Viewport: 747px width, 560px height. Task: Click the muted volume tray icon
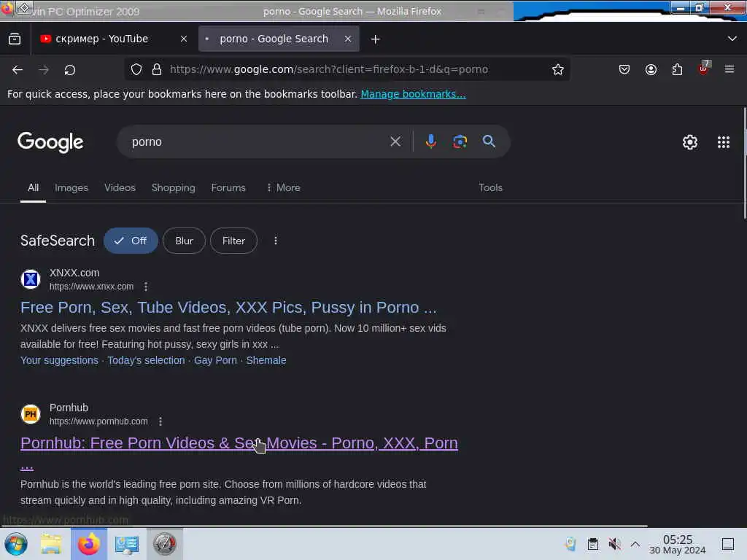614,544
